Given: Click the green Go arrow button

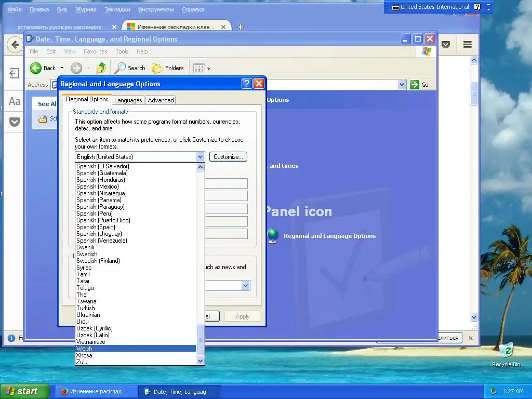Looking at the screenshot, I should point(415,85).
